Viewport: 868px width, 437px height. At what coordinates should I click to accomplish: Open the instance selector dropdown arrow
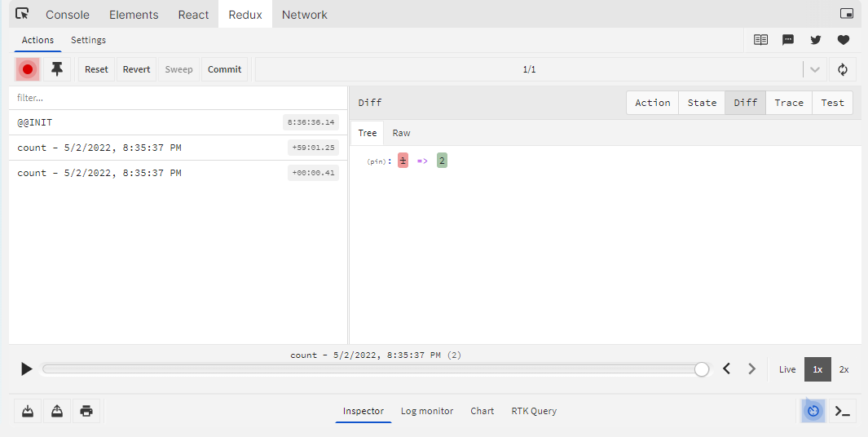point(814,69)
